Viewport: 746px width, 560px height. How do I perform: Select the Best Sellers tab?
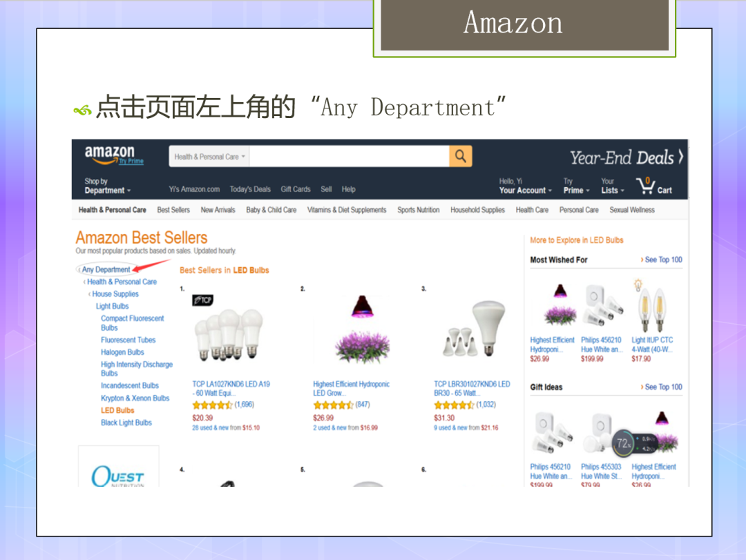tap(173, 210)
